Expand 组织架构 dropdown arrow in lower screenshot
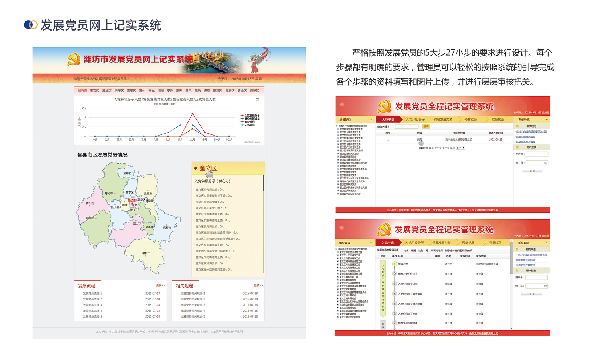 [371, 243]
